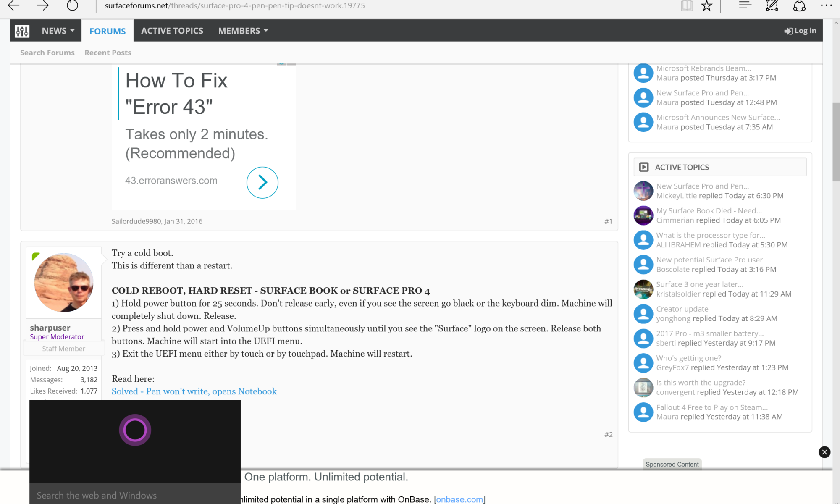Screen dimensions: 840x504
Task: Open the Hub lines icon
Action: pyautogui.click(x=745, y=5)
